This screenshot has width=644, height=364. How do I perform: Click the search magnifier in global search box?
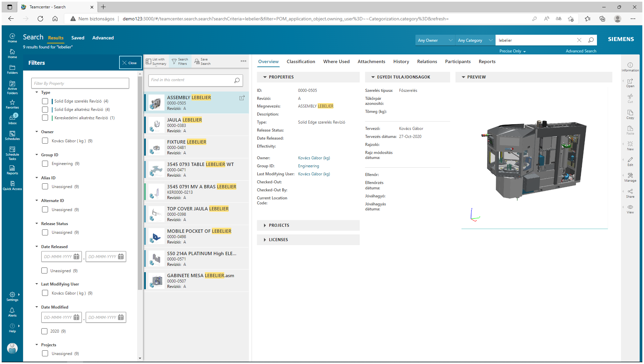click(591, 40)
